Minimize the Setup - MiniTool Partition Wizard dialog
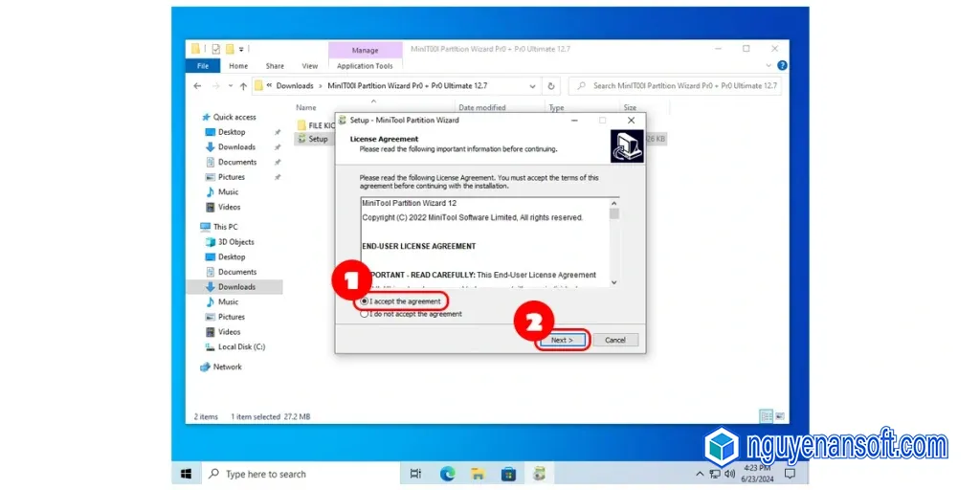 pyautogui.click(x=574, y=120)
